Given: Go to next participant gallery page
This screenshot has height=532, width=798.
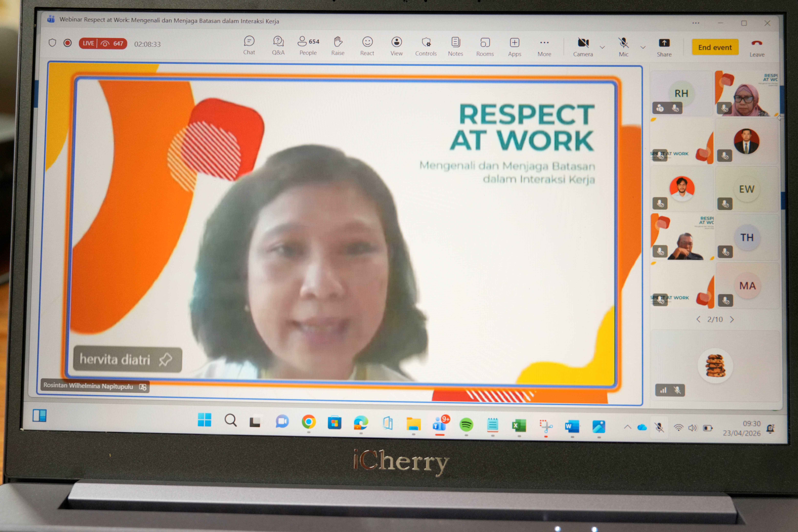Looking at the screenshot, I should coord(732,319).
